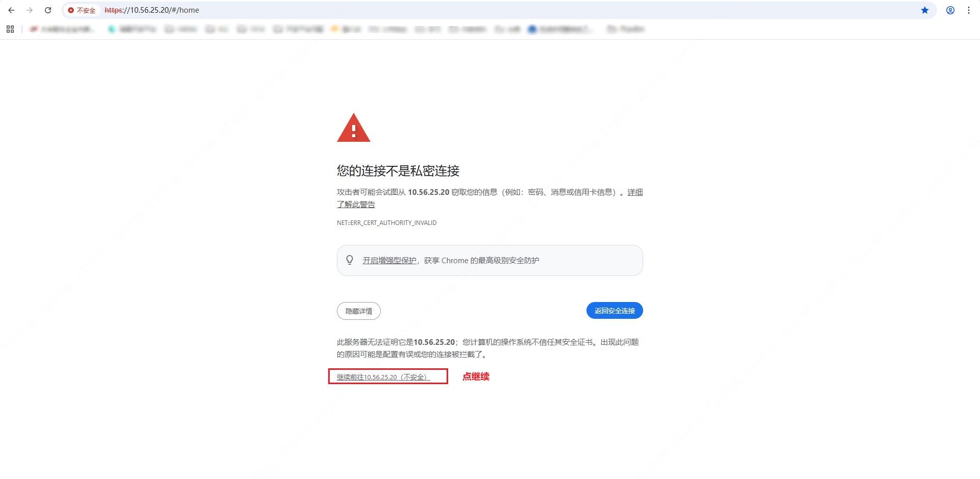This screenshot has height=479, width=980.
Task: Follow 继续前往10.56.25.20（不安全）link
Action: tap(383, 377)
